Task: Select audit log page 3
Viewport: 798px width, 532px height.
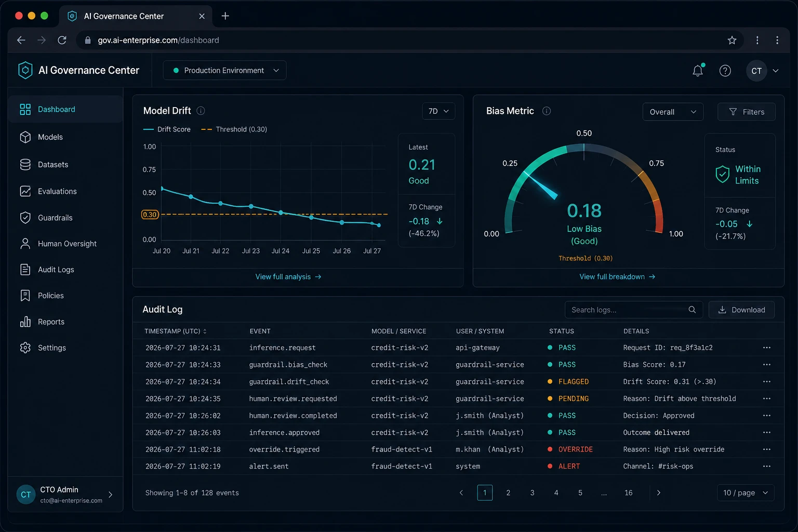Action: click(x=533, y=493)
